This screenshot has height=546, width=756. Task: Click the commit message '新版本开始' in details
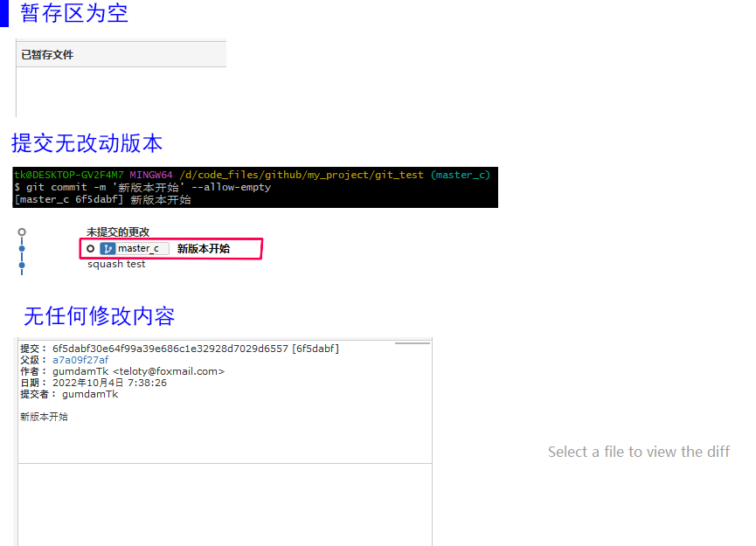(44, 417)
